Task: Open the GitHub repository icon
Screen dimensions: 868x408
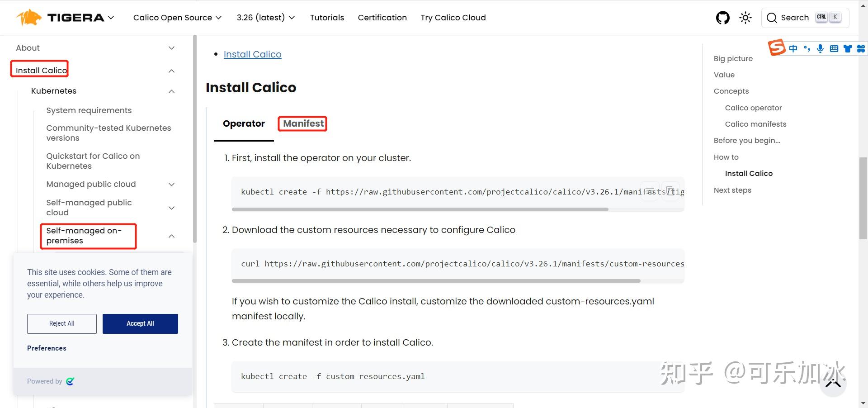Action: point(722,18)
